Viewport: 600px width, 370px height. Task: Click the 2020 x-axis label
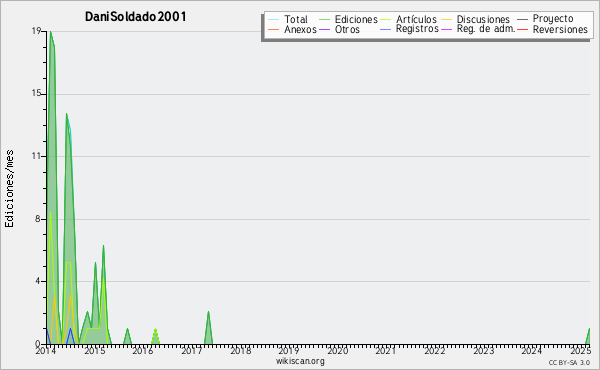[x=338, y=351]
